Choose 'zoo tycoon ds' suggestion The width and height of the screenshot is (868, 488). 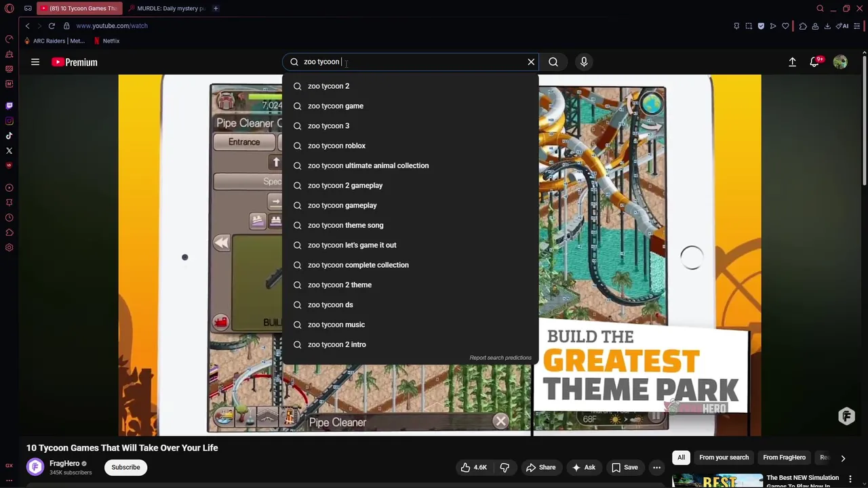(410, 304)
